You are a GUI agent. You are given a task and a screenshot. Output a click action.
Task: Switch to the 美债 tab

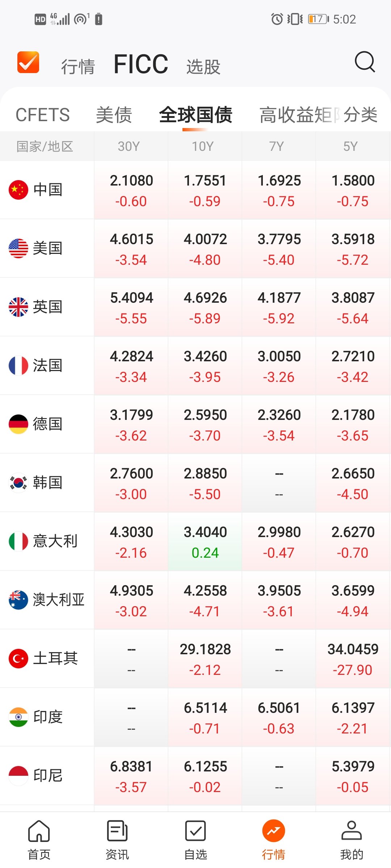(x=114, y=115)
